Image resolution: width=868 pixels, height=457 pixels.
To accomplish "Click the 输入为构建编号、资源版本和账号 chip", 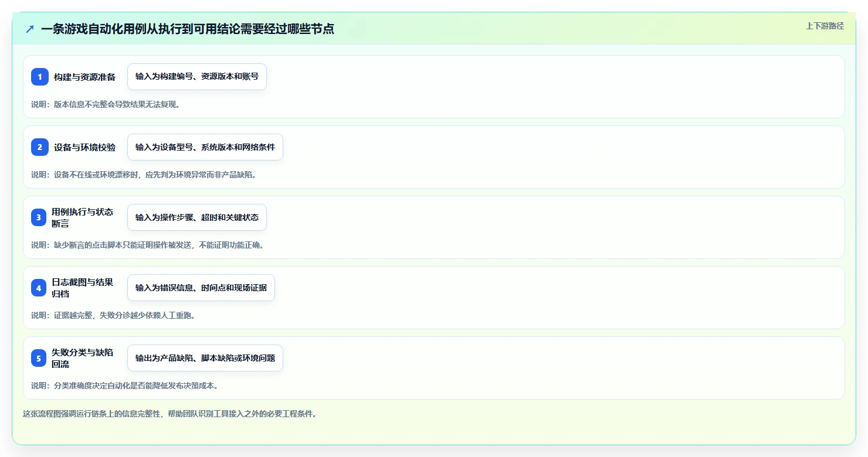I will pyautogui.click(x=197, y=77).
